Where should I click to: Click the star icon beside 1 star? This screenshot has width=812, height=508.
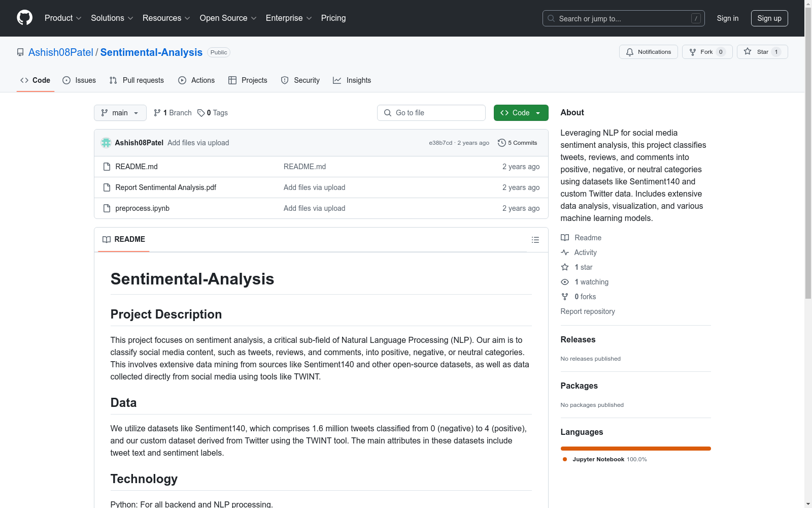[565, 267]
